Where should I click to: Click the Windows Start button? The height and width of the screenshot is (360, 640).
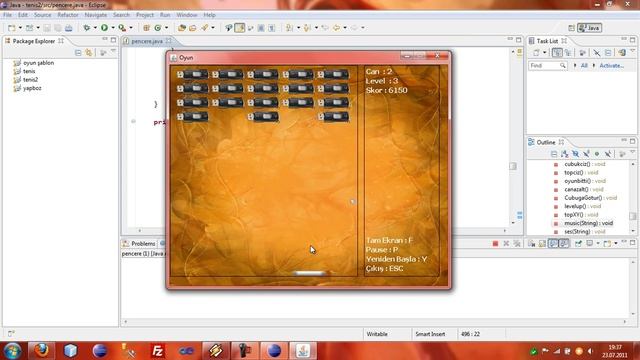tap(12, 351)
